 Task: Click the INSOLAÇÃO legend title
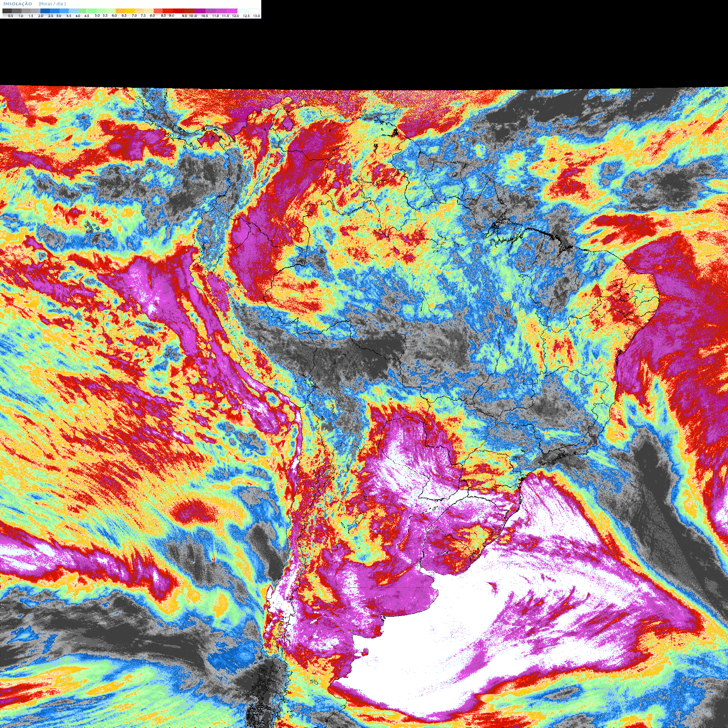pyautogui.click(x=18, y=4)
